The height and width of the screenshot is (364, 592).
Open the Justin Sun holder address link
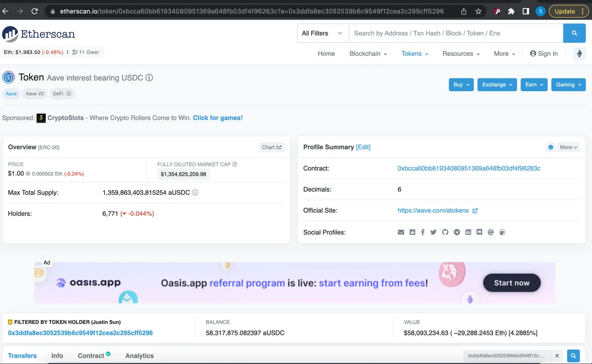coord(80,333)
